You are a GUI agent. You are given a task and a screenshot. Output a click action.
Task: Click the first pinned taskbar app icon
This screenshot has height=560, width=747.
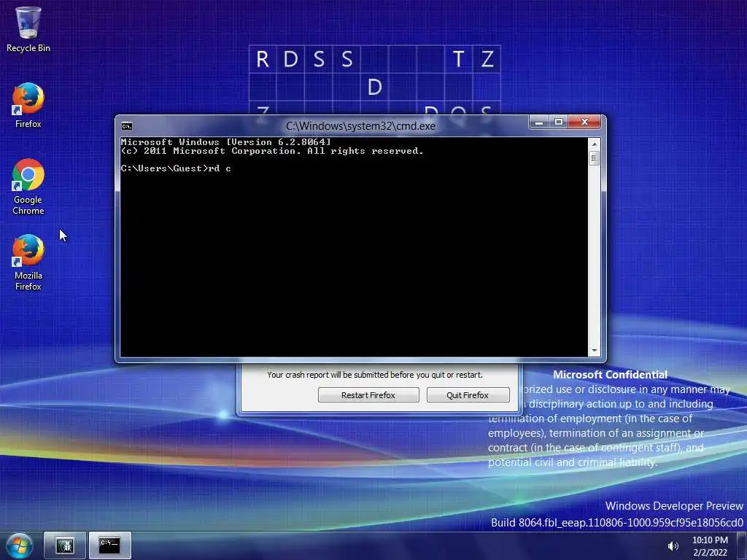tap(65, 545)
